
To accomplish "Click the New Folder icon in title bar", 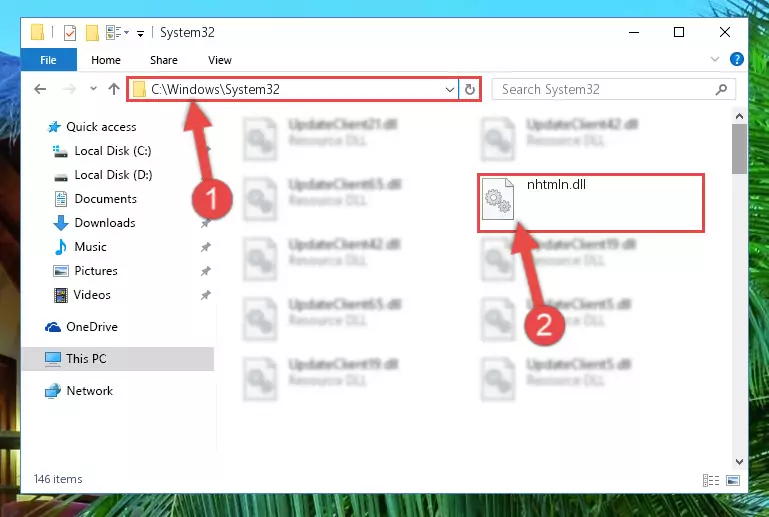I will click(92, 32).
